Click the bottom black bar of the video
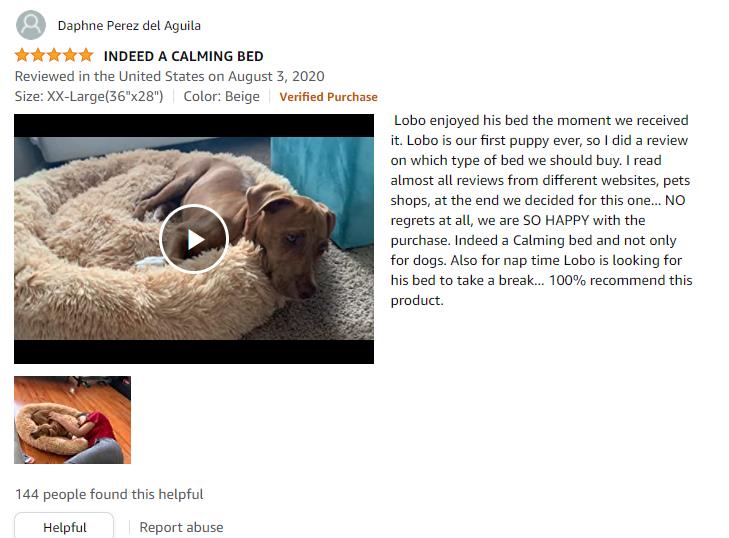Viewport: 729px width, 538px height. pyautogui.click(x=194, y=352)
